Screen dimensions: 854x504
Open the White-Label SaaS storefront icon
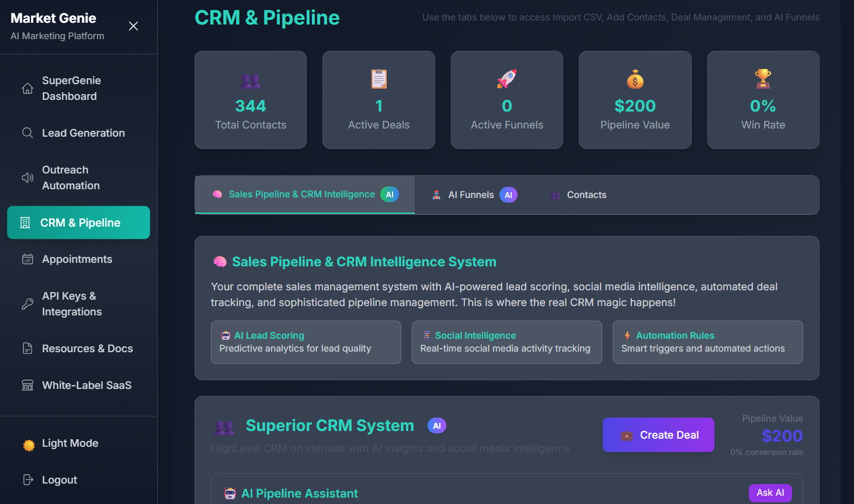[x=27, y=385]
